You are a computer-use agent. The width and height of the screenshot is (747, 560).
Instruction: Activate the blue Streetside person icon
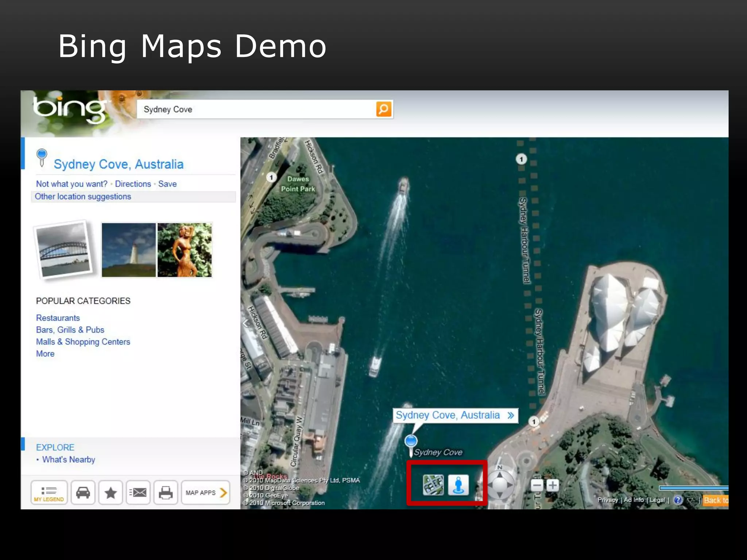point(458,485)
